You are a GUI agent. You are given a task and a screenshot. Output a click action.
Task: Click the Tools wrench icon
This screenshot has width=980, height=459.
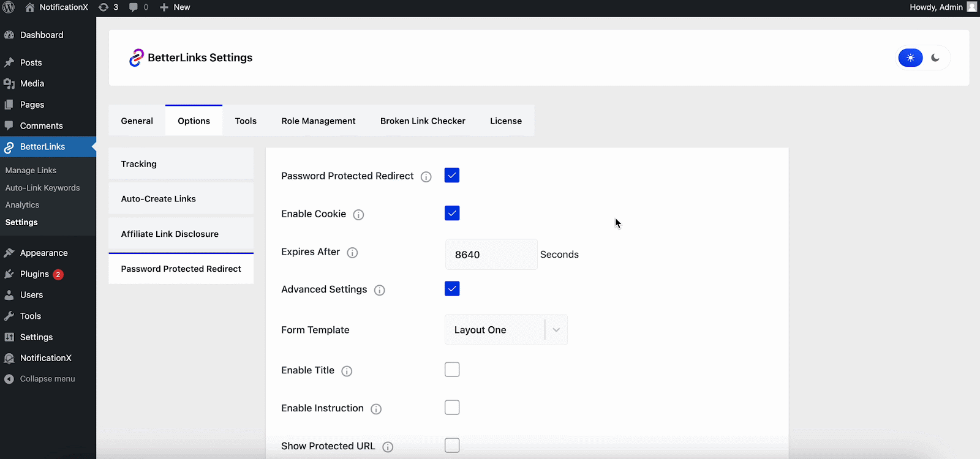tap(9, 316)
